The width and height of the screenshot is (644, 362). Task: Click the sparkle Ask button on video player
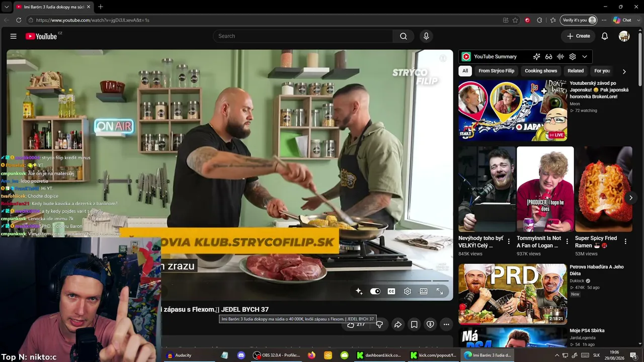point(359,291)
